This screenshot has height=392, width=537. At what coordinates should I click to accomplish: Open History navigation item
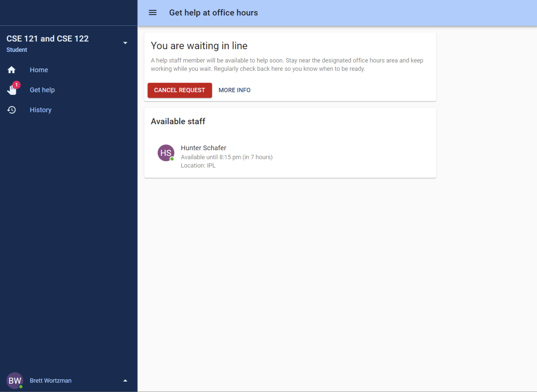point(41,110)
